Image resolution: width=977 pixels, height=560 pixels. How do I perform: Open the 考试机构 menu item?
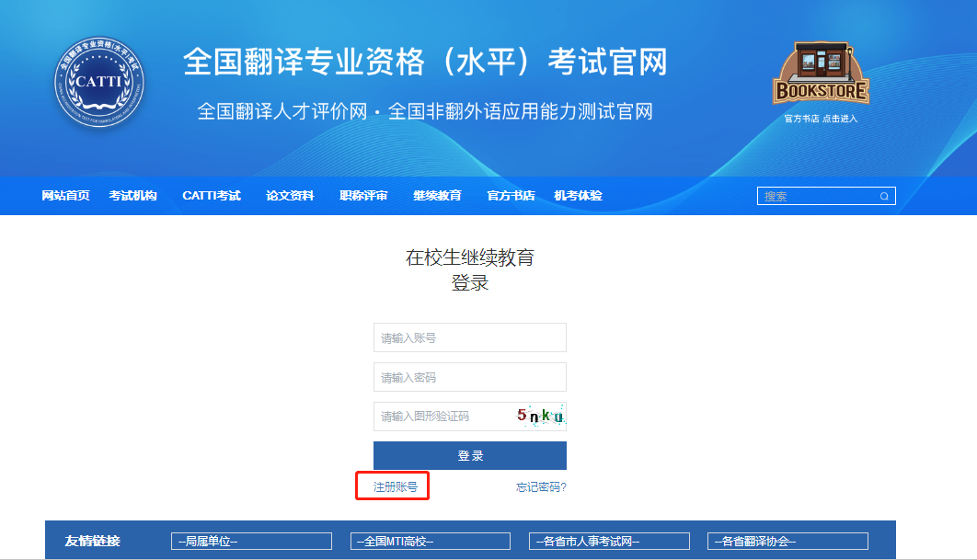click(132, 196)
